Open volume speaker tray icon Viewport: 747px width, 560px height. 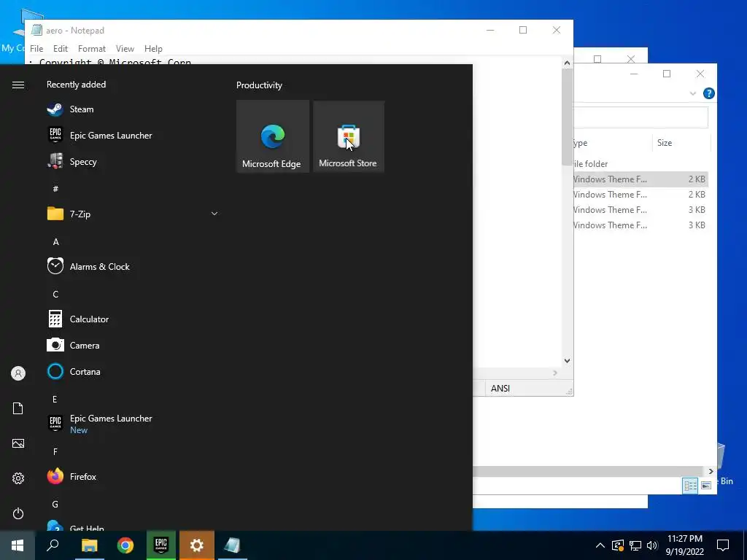pyautogui.click(x=652, y=545)
